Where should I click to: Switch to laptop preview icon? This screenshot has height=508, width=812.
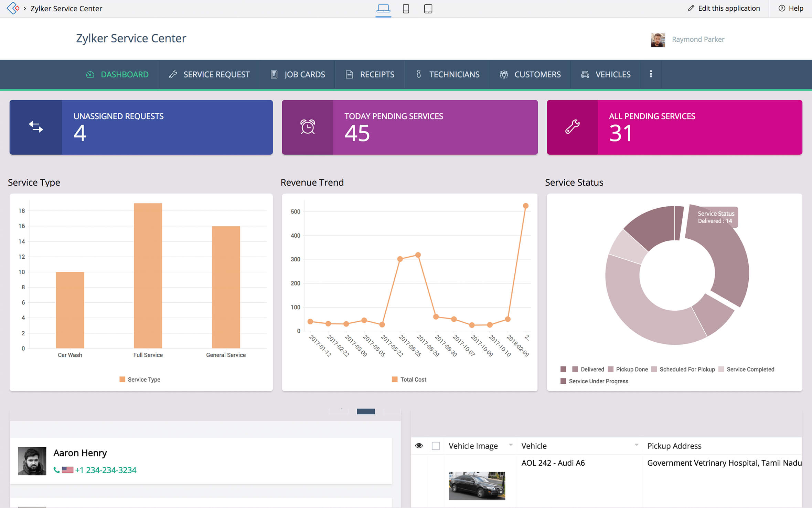coord(383,8)
